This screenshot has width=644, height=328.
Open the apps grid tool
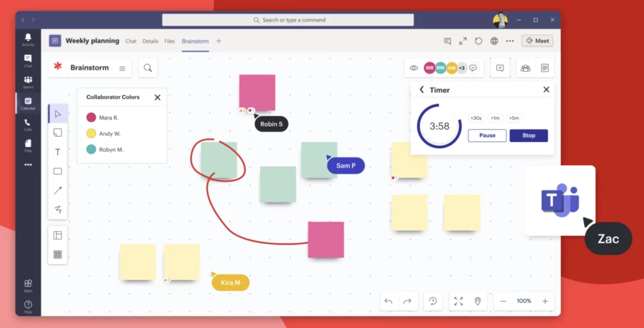tap(58, 254)
